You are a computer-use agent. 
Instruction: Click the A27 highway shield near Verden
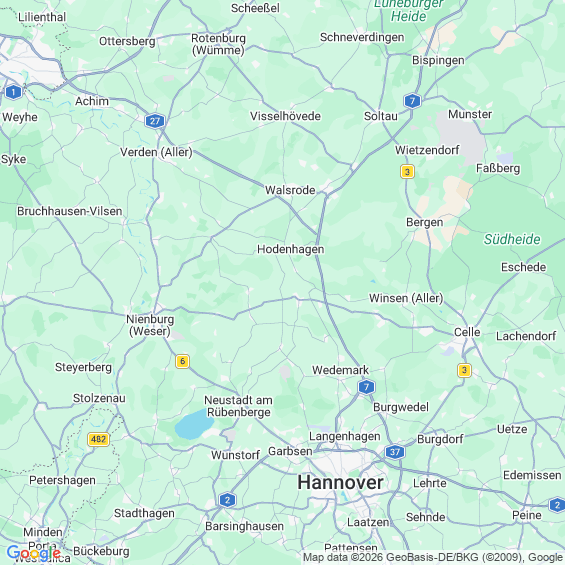tap(155, 121)
